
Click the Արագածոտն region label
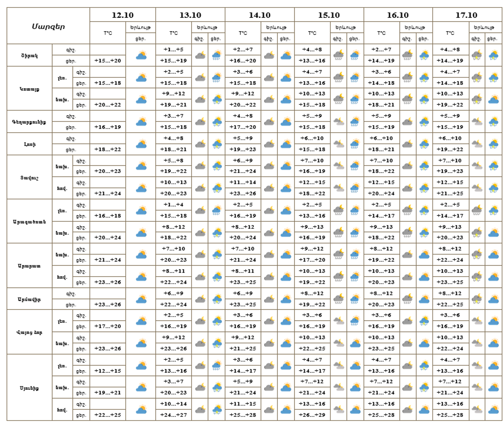point(29,222)
